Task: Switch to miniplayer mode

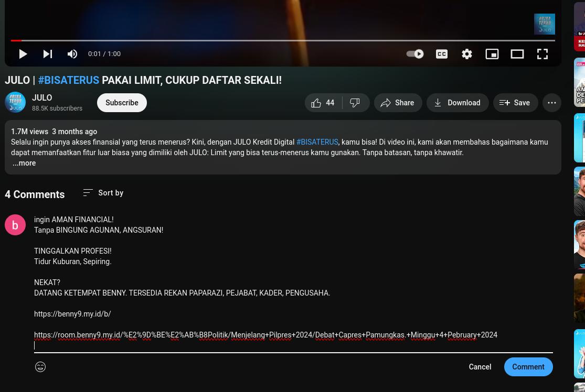Action: tap(492, 54)
